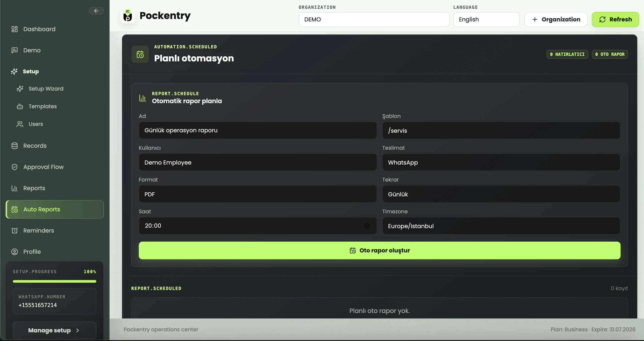Click the 'Planlı oto rapor yok.' message
Screen dimensions: 644x341
pyautogui.click(x=379, y=311)
